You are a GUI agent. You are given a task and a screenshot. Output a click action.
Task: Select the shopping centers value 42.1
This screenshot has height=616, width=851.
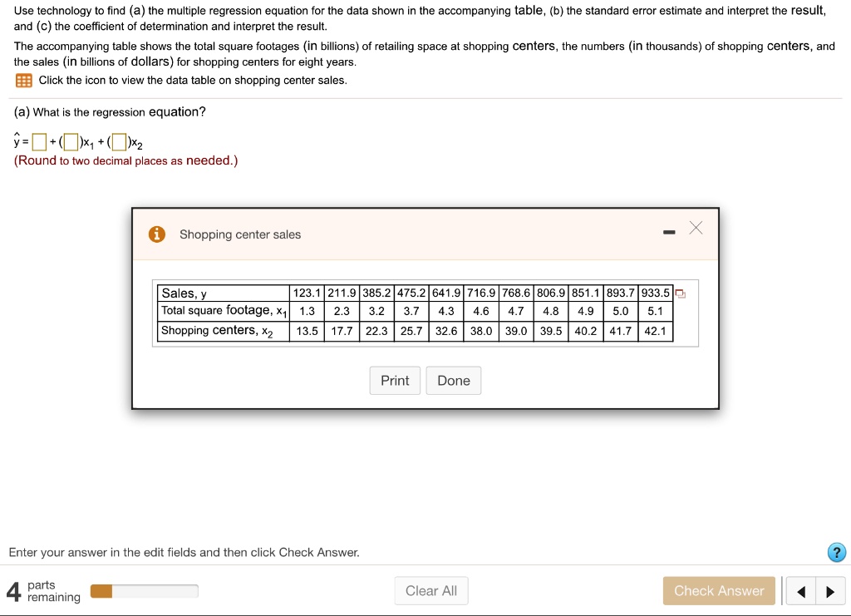click(x=656, y=330)
